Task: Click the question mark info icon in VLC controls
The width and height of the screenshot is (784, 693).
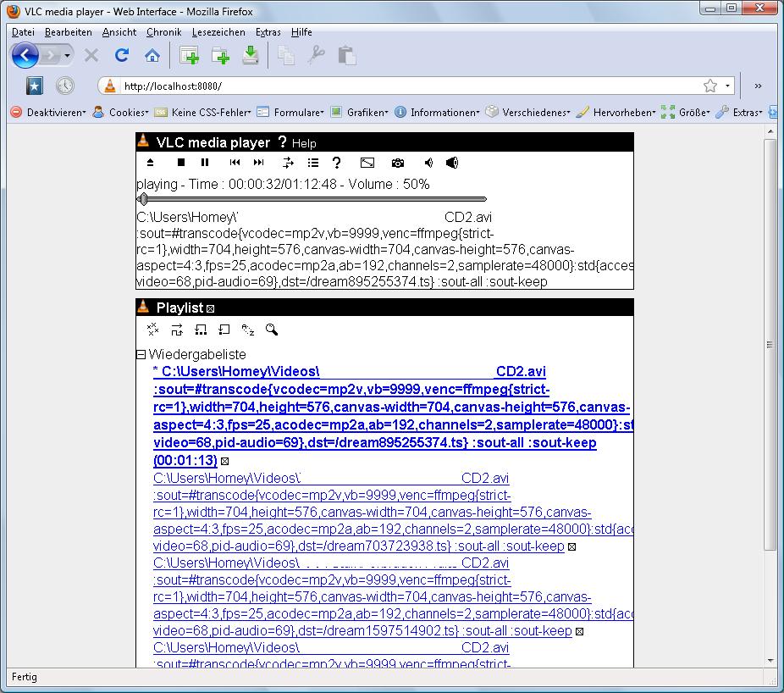Action: tap(336, 163)
